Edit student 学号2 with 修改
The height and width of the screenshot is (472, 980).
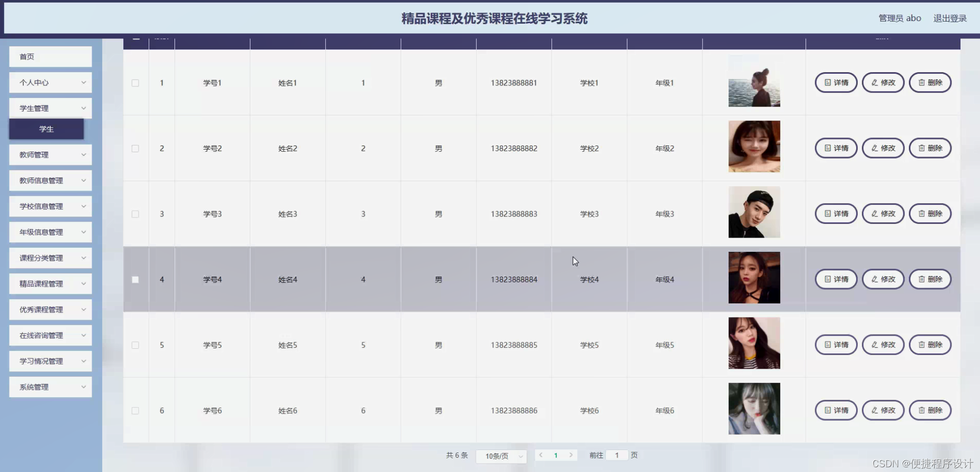(x=883, y=148)
